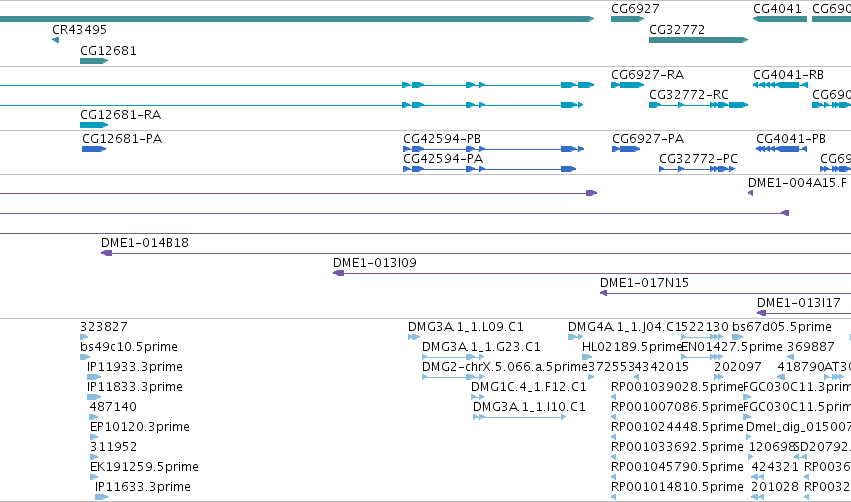
Task: Click the DMG3A.1_1.L09.C1 EST label
Action: click(x=466, y=327)
